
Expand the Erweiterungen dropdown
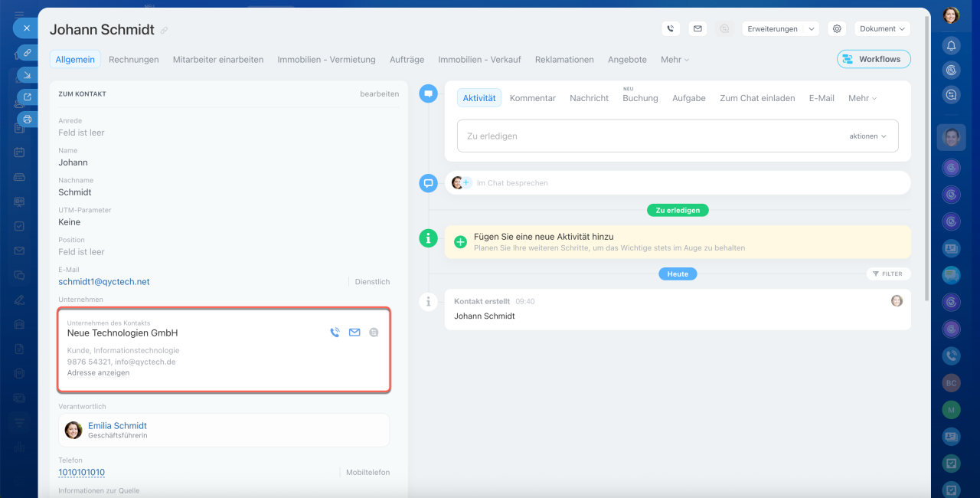click(x=779, y=29)
